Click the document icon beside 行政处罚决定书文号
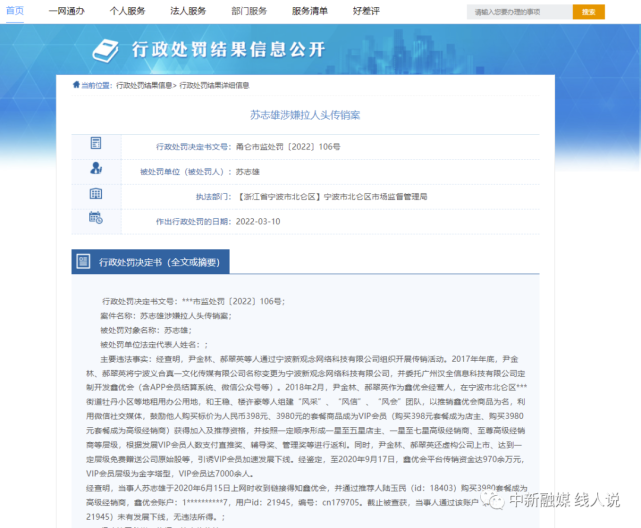641x528 pixels. coord(96,143)
